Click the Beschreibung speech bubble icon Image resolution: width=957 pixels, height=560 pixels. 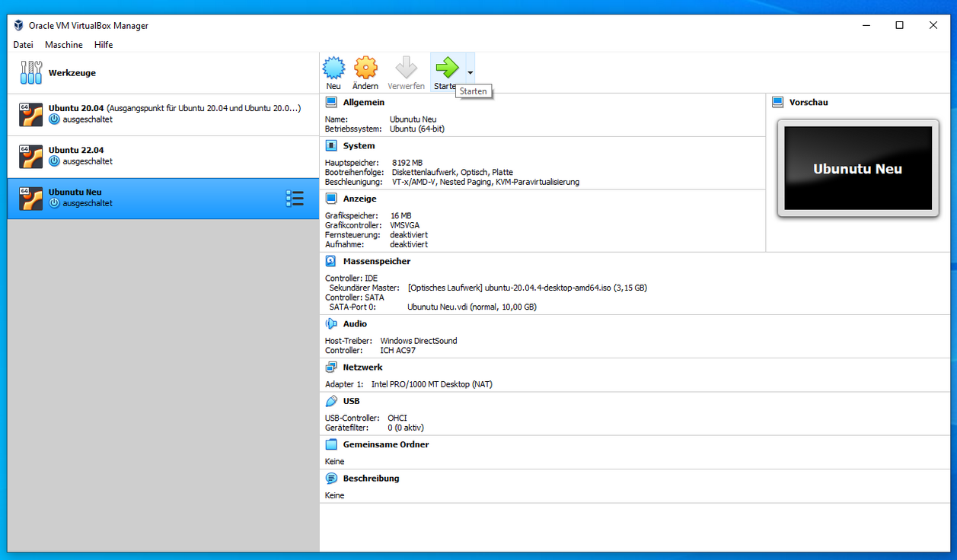(331, 479)
